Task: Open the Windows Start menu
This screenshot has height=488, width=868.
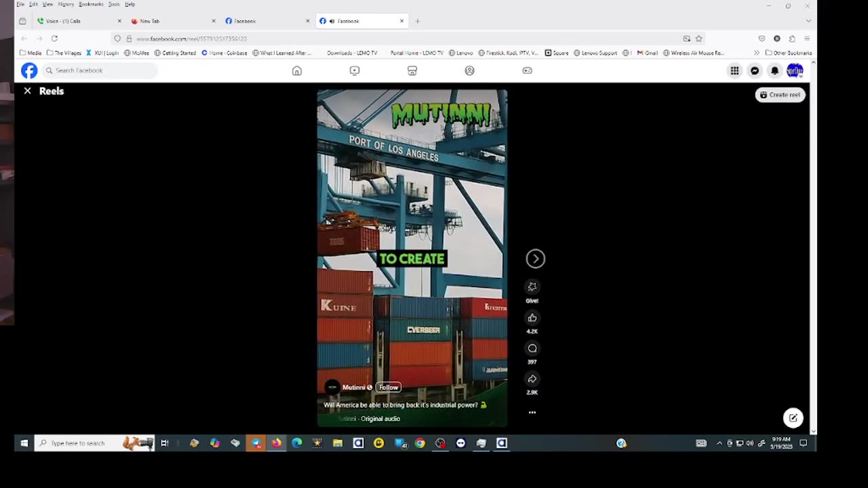Action: (24, 443)
